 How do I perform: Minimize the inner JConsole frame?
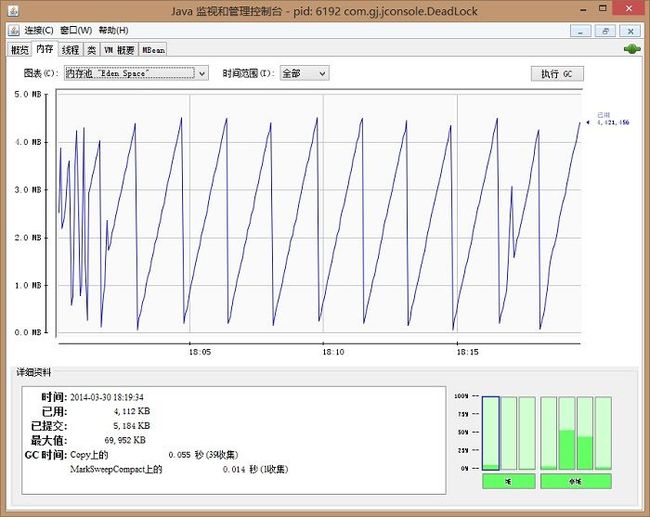[x=580, y=31]
